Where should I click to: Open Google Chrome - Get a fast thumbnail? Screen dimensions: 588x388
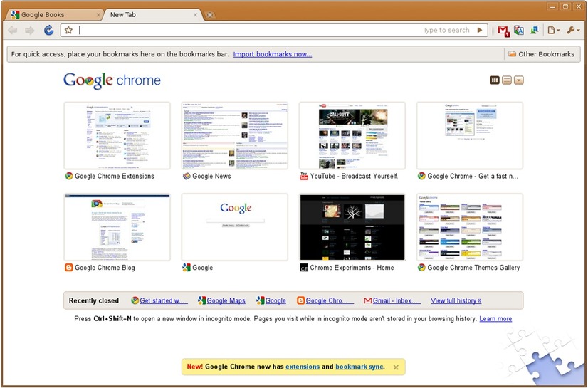click(470, 135)
